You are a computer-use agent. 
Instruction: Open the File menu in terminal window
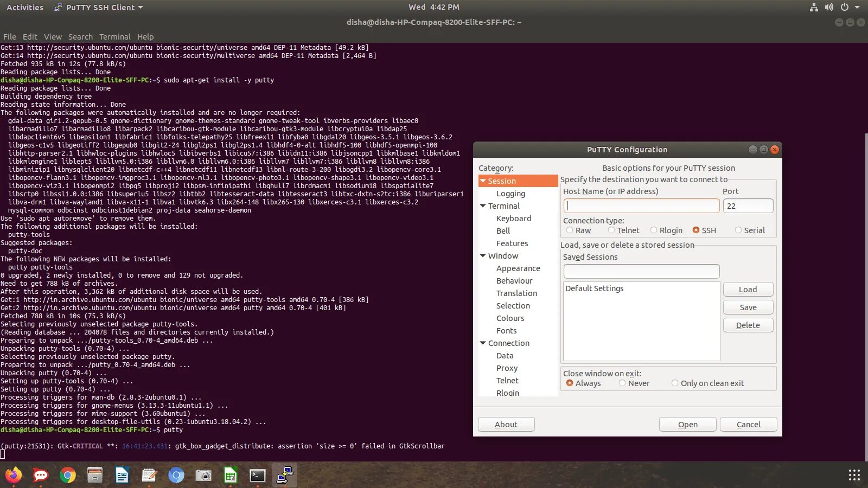10,37
